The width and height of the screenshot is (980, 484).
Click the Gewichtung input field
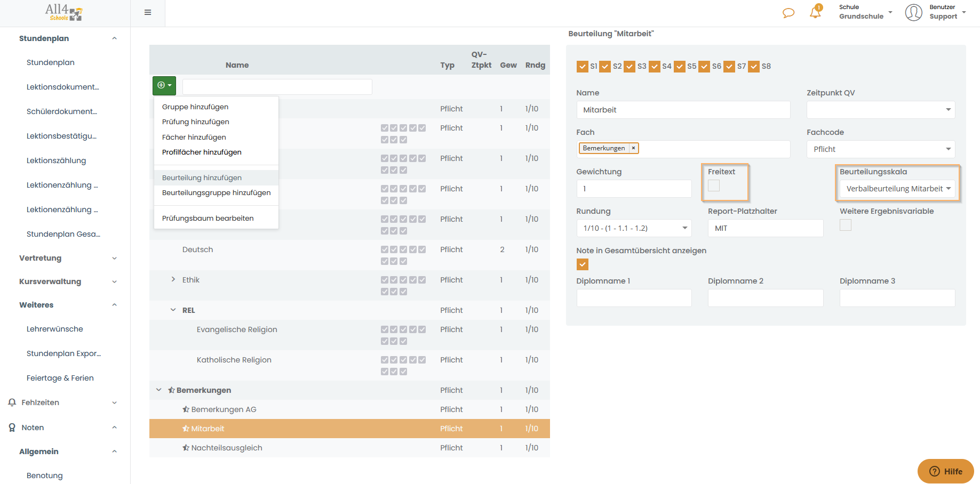634,189
